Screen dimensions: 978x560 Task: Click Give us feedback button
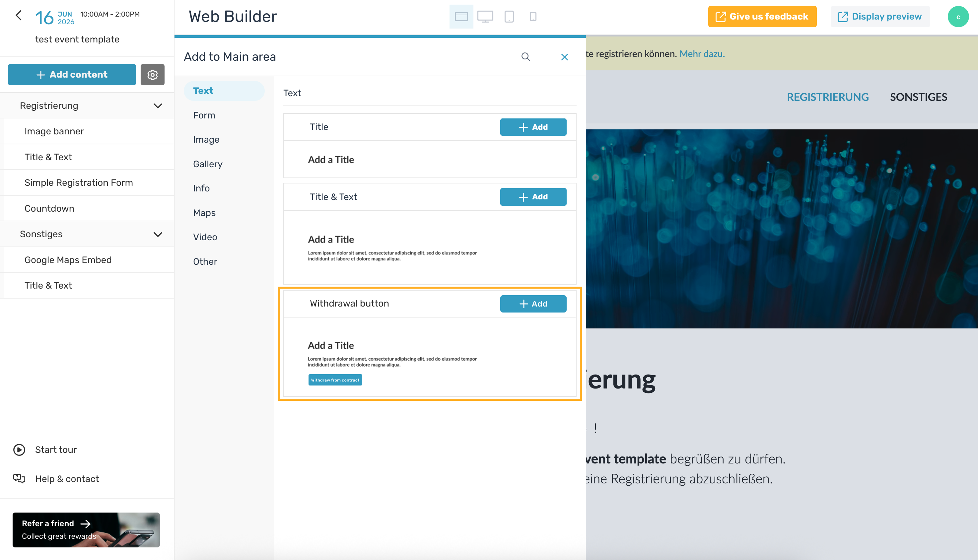(762, 17)
